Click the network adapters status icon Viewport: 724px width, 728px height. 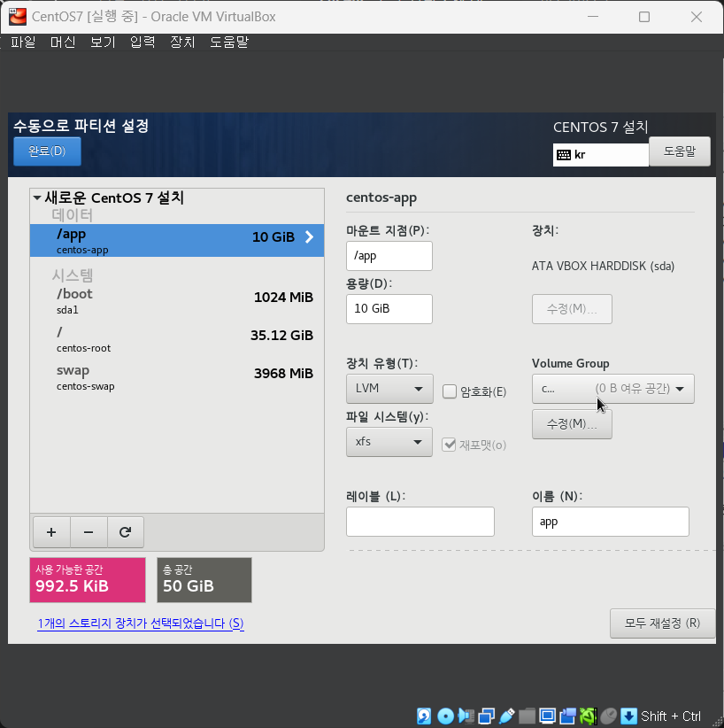coord(486,716)
